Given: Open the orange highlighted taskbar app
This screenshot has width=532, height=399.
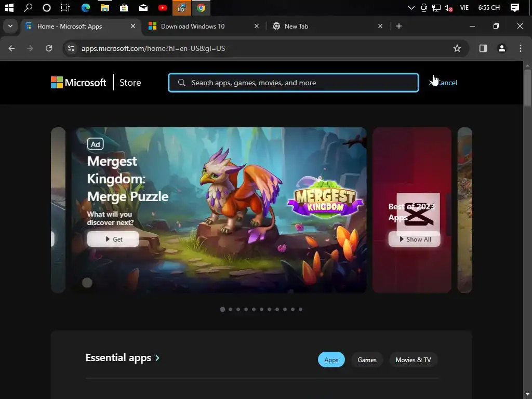Looking at the screenshot, I should coord(182,7).
